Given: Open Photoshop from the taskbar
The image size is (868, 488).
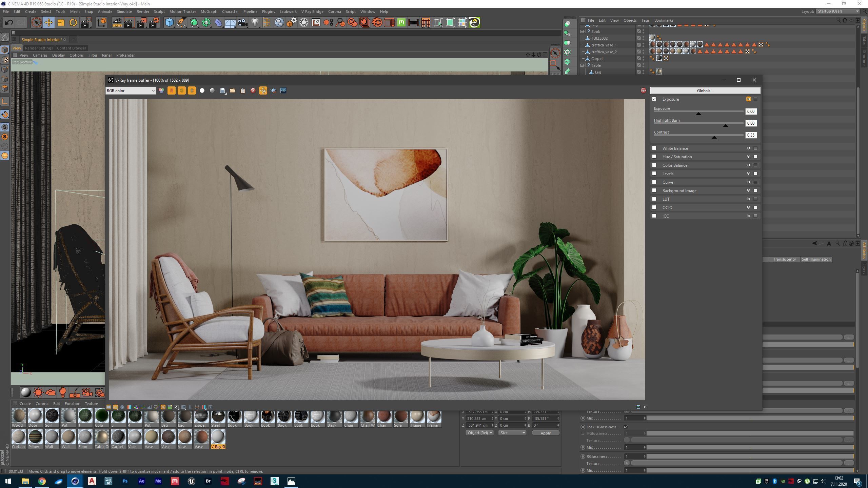Looking at the screenshot, I should [x=125, y=481].
